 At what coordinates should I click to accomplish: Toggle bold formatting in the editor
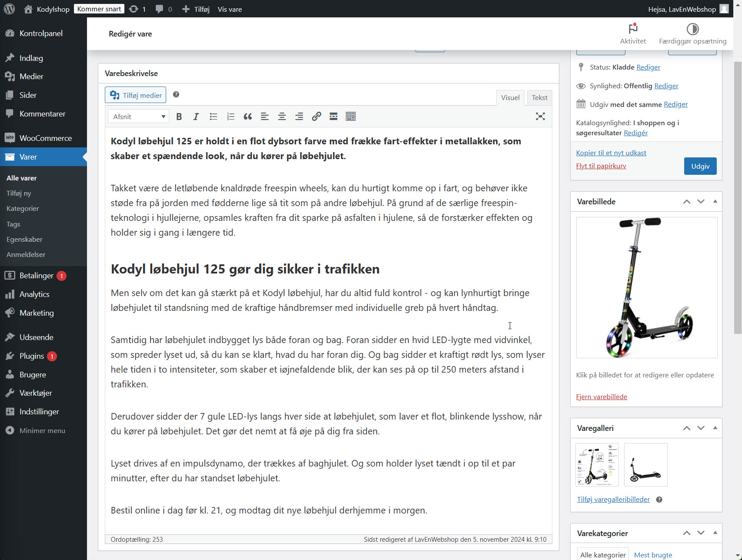point(179,116)
